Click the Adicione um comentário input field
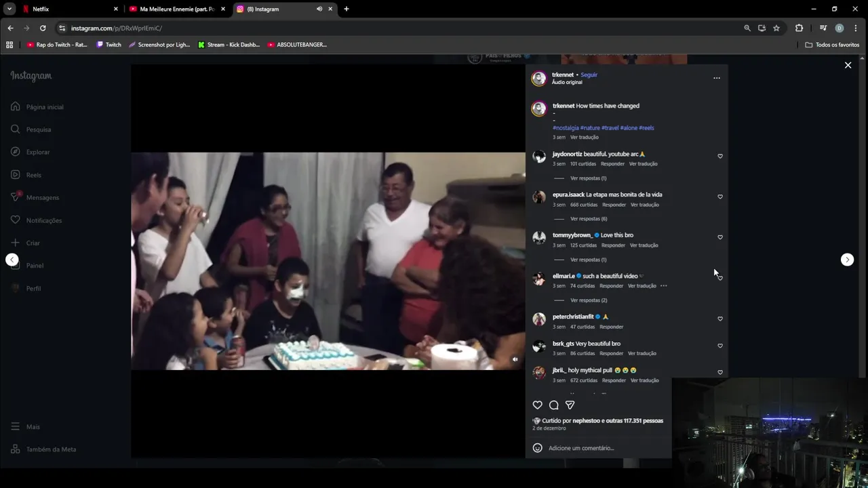Screen dimensions: 868x488 [x=607, y=448]
